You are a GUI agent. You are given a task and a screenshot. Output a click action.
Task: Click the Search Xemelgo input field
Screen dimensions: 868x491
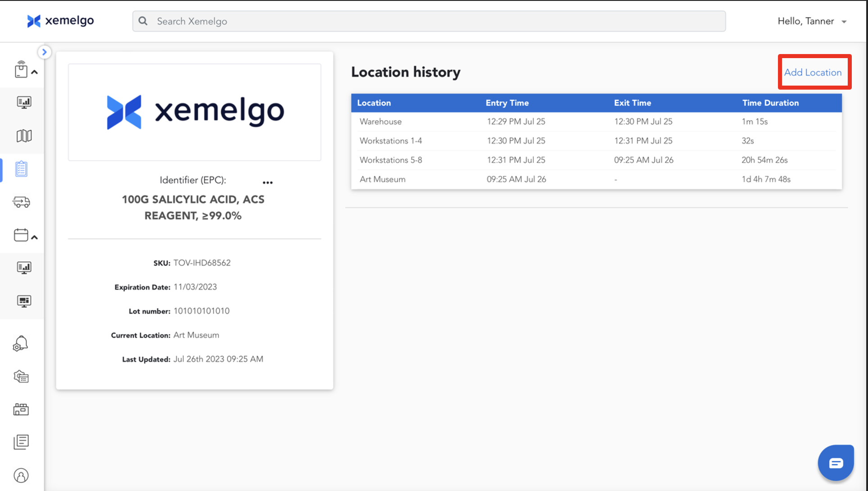pyautogui.click(x=429, y=21)
